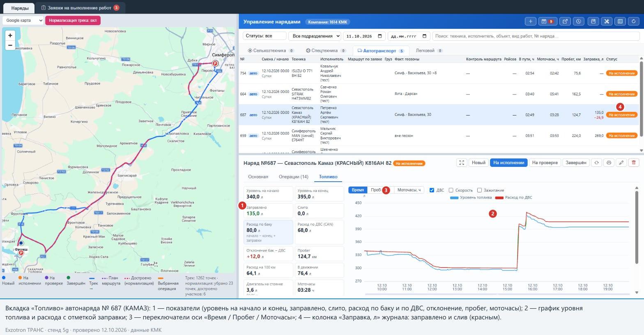Viewport: 644px width, 335px height.
Task: Zoom out on the map
Action: coord(10,45)
